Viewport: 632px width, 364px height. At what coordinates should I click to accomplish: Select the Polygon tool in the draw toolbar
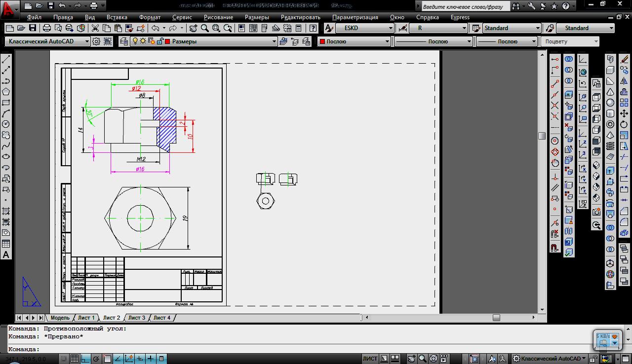[6, 92]
